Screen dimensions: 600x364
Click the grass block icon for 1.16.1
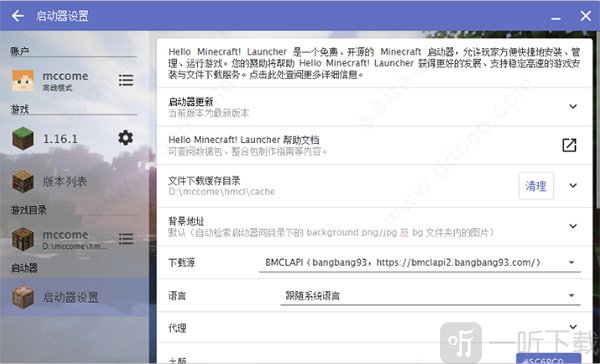[x=23, y=138]
